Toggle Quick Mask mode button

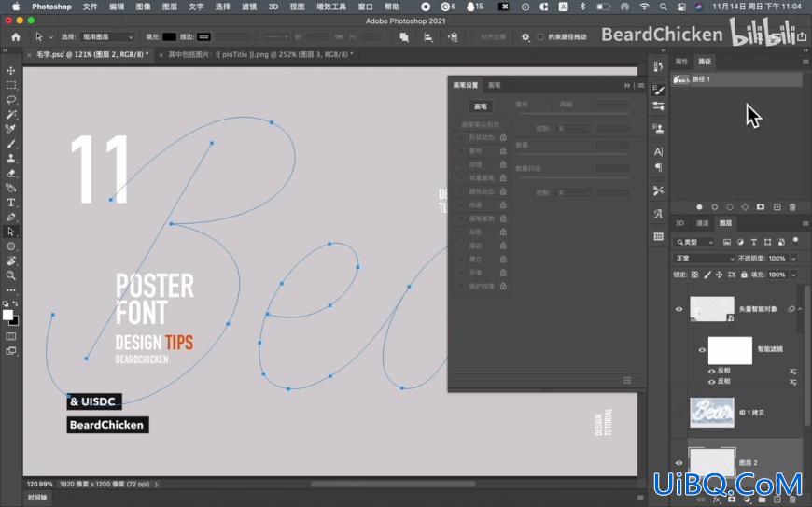[x=11, y=336]
